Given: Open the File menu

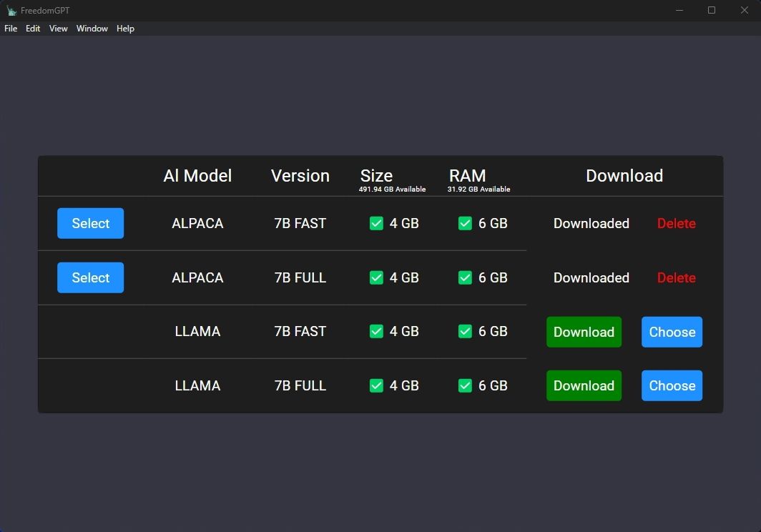Looking at the screenshot, I should pos(11,29).
